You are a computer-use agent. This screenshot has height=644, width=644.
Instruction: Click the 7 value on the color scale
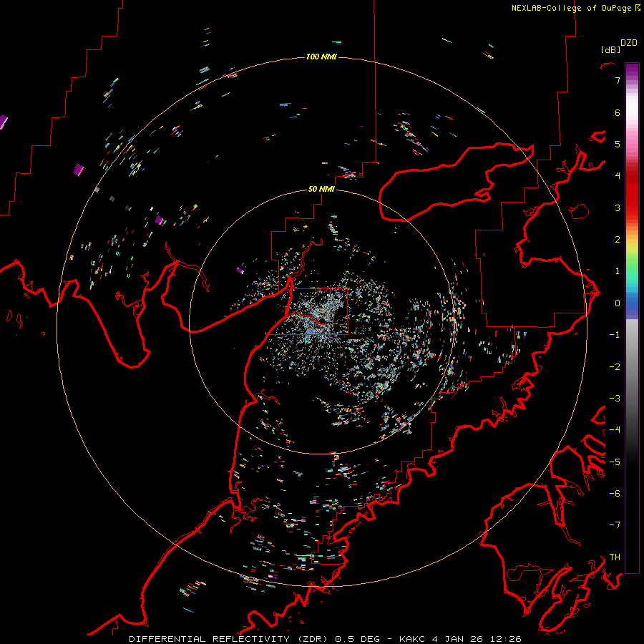pos(618,80)
